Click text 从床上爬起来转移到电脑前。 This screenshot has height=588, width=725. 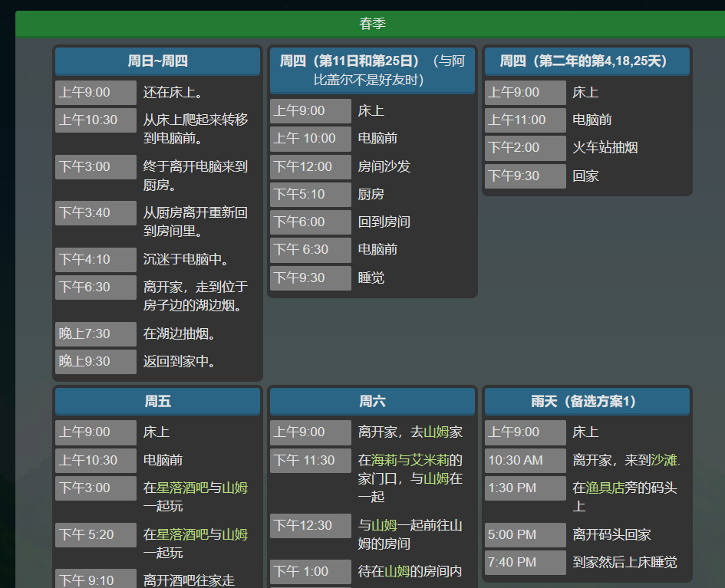pyautogui.click(x=196, y=129)
